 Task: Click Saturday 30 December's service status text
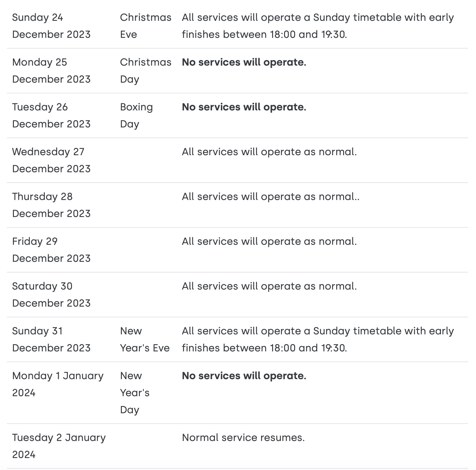click(269, 286)
